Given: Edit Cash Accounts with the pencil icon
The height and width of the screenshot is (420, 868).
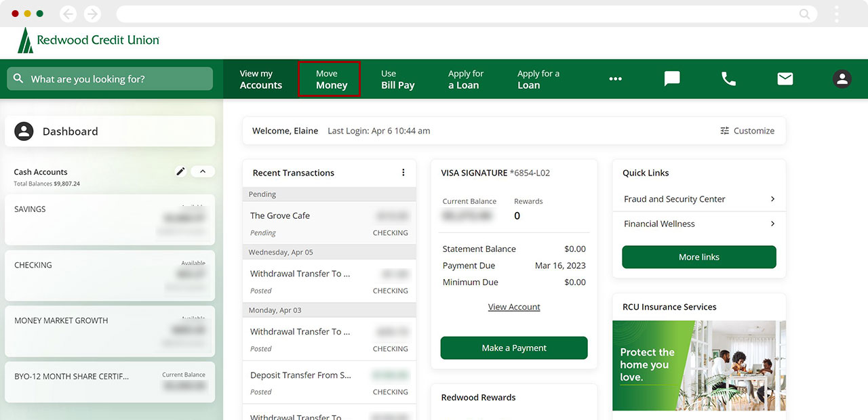Looking at the screenshot, I should [x=180, y=171].
